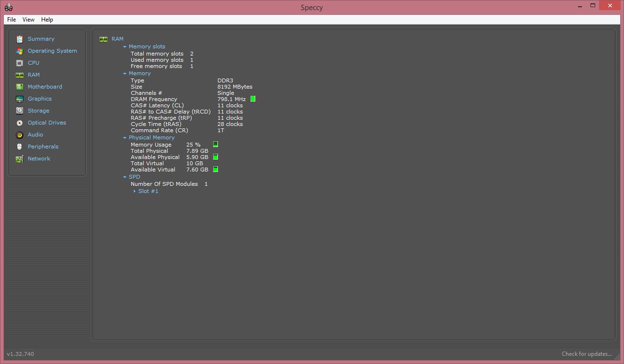This screenshot has height=364, width=624.
Task: Select the Motherboard section label
Action: (x=45, y=87)
